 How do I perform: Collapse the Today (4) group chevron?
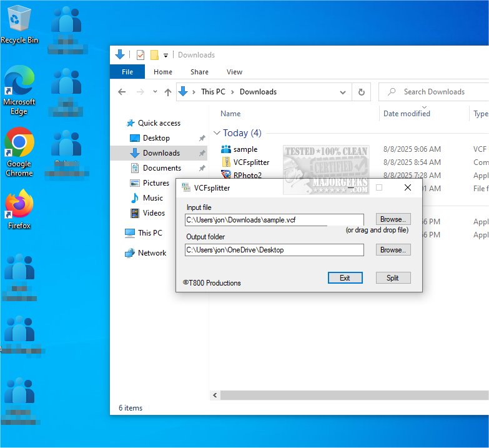217,133
